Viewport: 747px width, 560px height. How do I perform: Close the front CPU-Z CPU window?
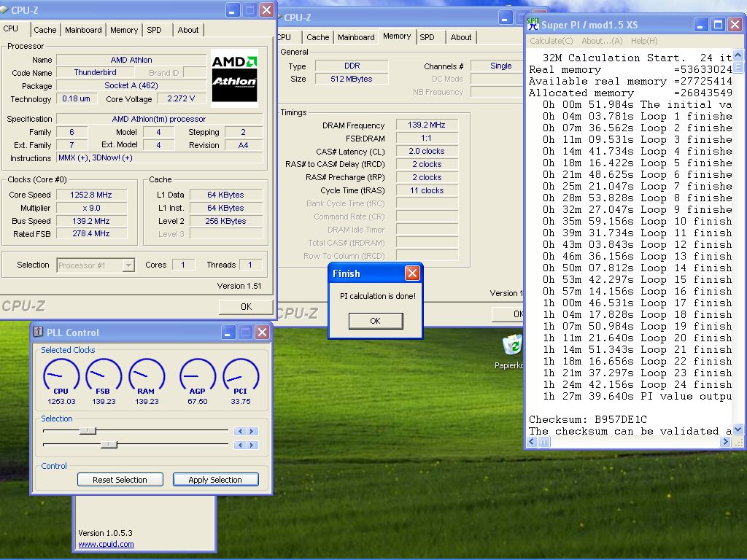(x=267, y=10)
